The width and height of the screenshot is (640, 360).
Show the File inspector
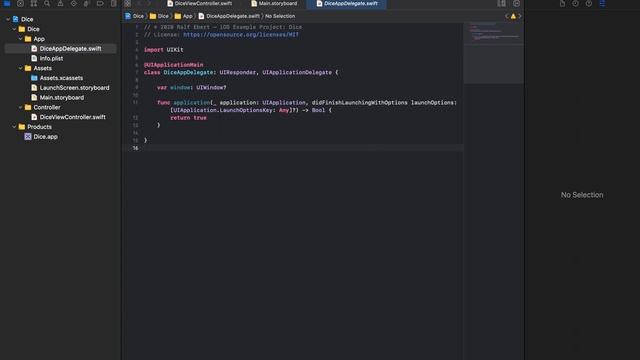coord(562,4)
